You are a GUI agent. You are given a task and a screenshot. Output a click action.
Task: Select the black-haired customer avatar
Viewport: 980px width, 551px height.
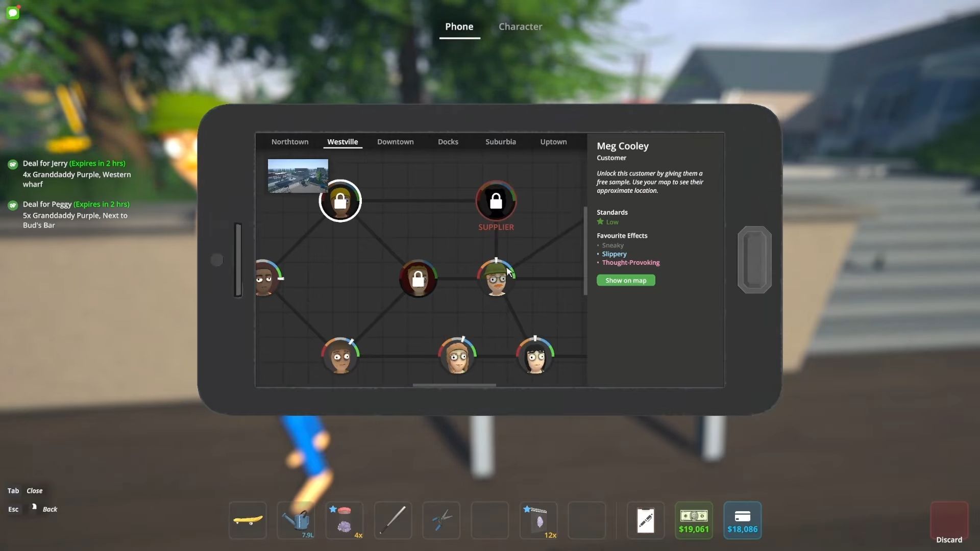coord(535,356)
